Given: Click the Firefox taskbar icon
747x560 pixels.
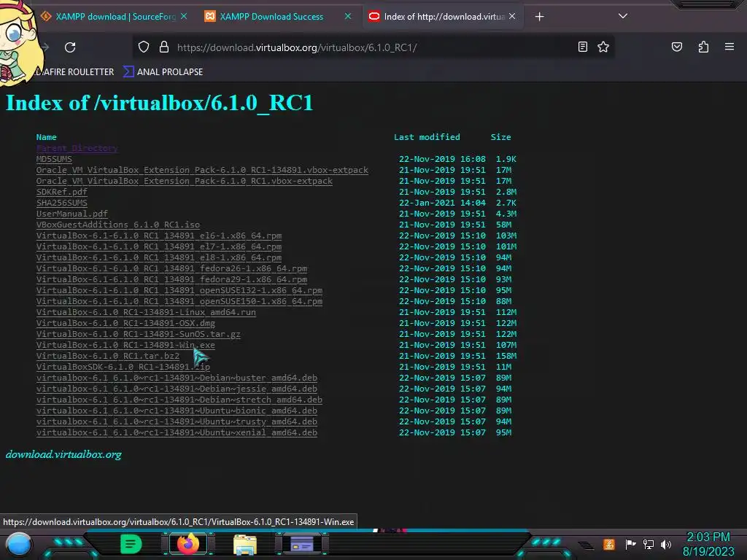Looking at the screenshot, I should 188,544.
